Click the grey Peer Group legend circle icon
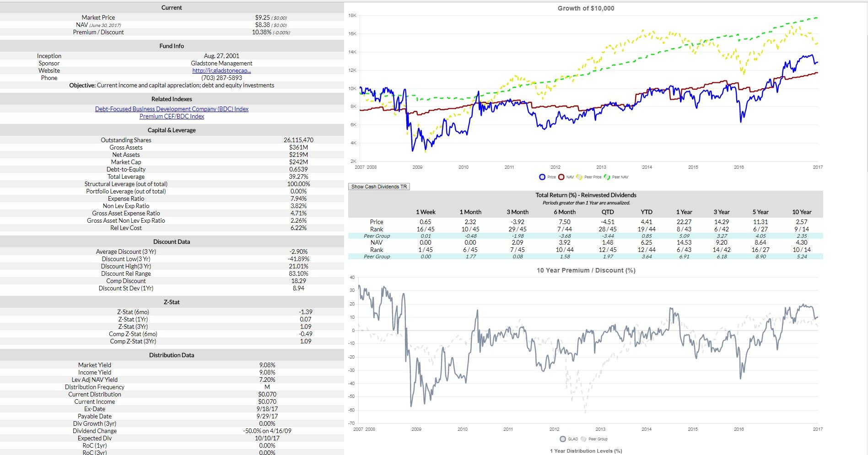Screen dimensions: 868x455 [583, 439]
